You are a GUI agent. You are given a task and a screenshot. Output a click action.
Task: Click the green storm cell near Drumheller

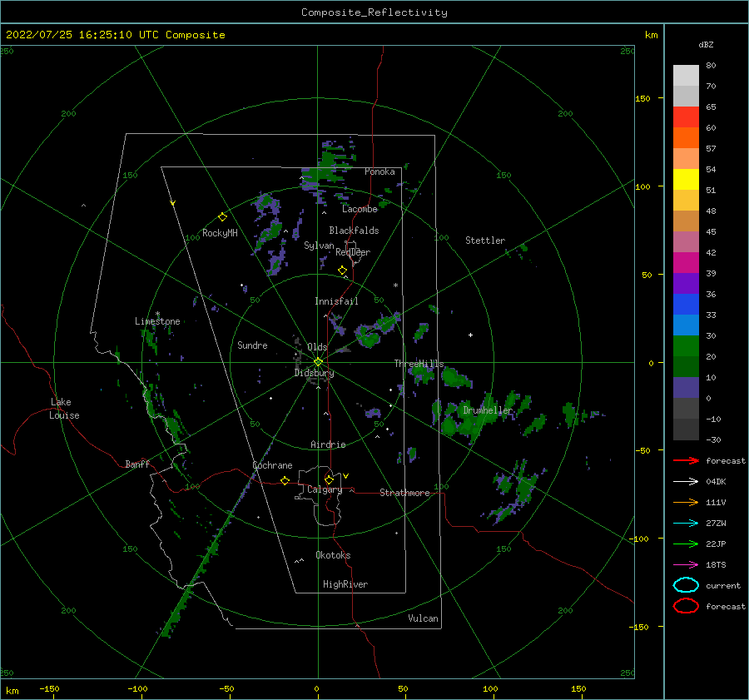[466, 418]
